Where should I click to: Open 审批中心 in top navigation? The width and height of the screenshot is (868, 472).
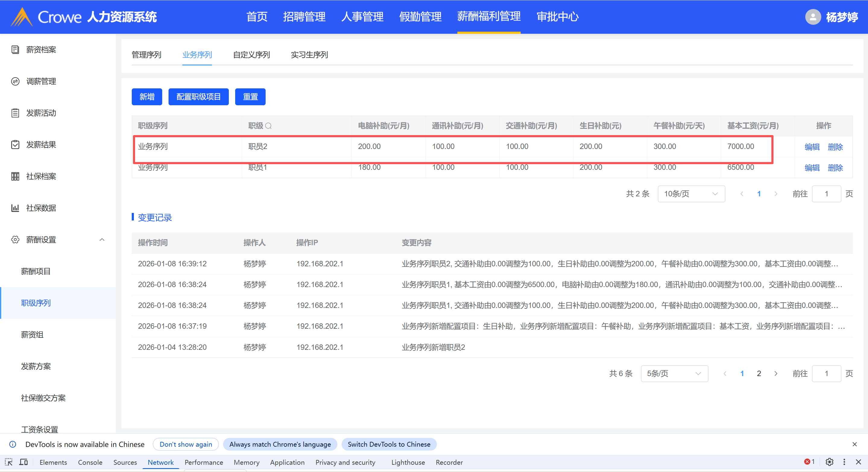tap(557, 17)
